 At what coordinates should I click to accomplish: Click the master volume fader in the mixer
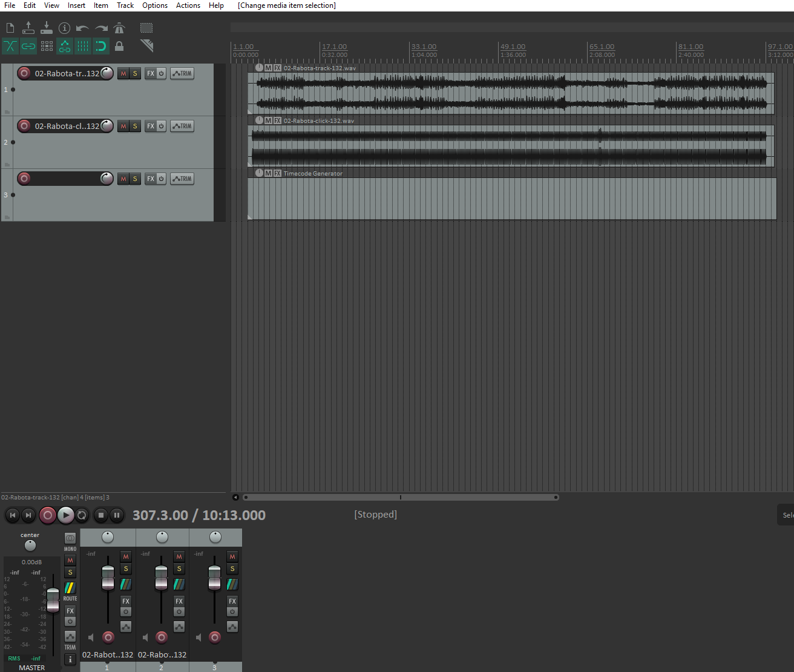point(53,599)
